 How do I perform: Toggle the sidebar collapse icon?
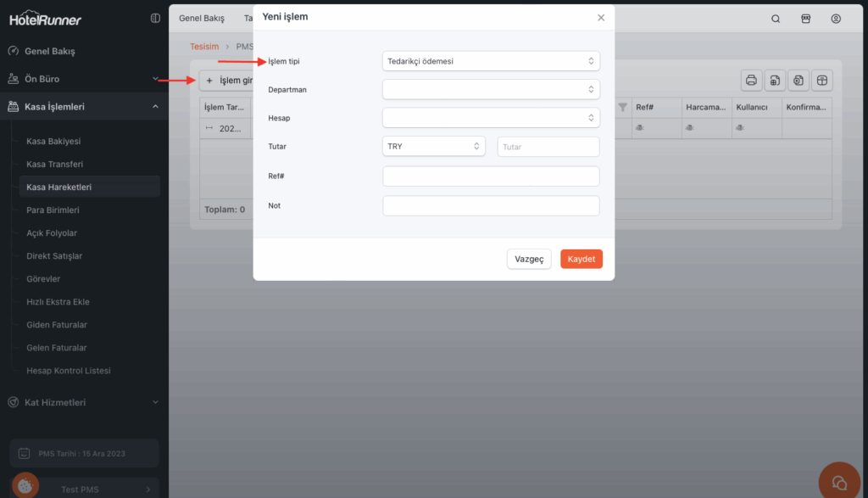tap(154, 18)
